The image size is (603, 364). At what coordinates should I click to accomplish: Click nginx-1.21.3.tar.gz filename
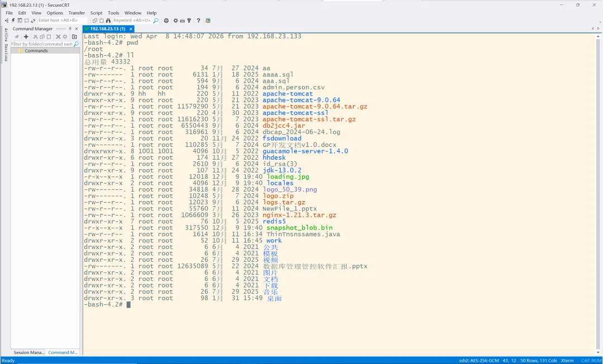tap(300, 215)
